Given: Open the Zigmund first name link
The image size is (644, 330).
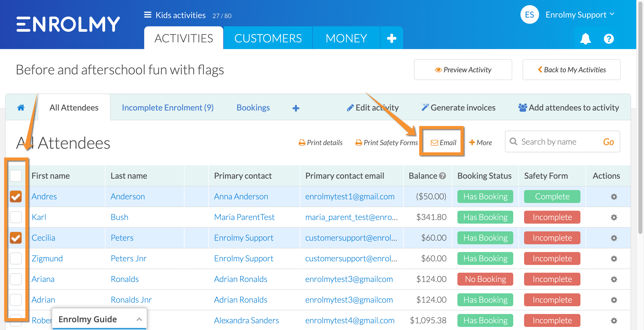Looking at the screenshot, I should [x=47, y=258].
